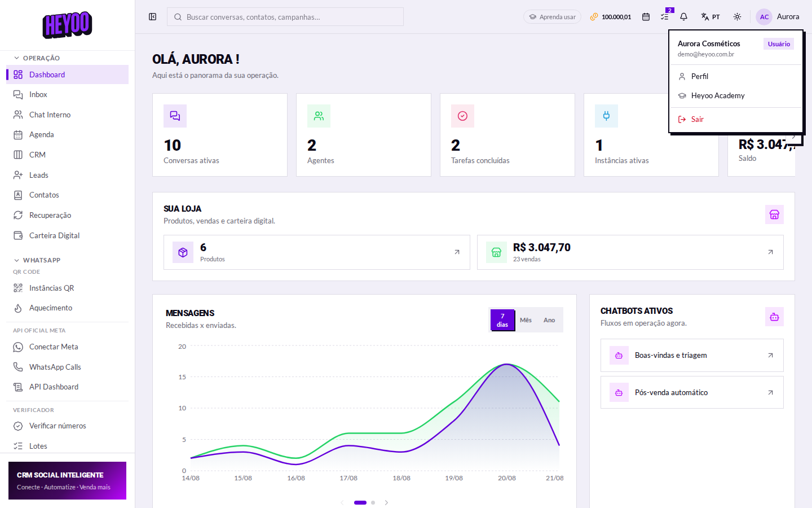Open Leads in the sidebar

(x=67, y=175)
